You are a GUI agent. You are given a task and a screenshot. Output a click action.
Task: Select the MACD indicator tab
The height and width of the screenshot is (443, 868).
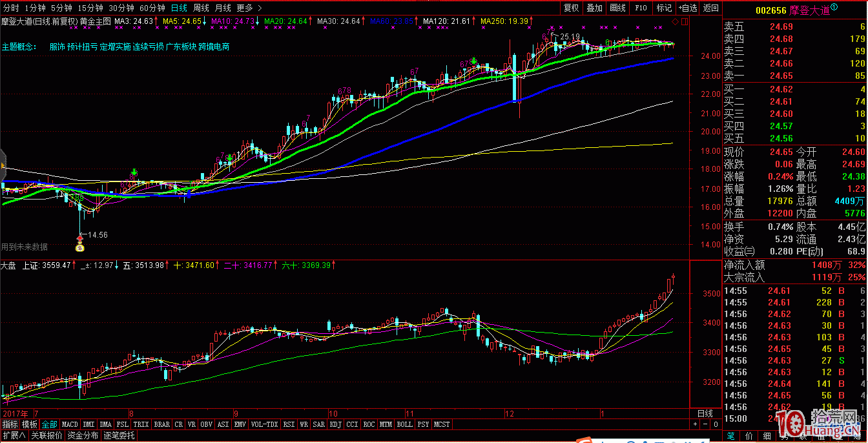[x=70, y=425]
